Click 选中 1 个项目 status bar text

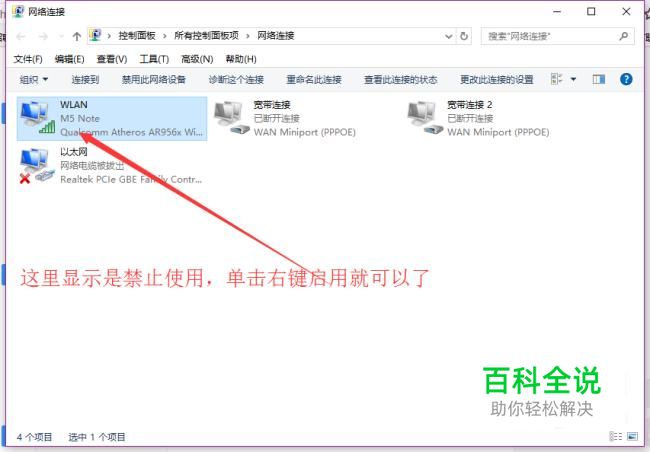(x=97, y=437)
